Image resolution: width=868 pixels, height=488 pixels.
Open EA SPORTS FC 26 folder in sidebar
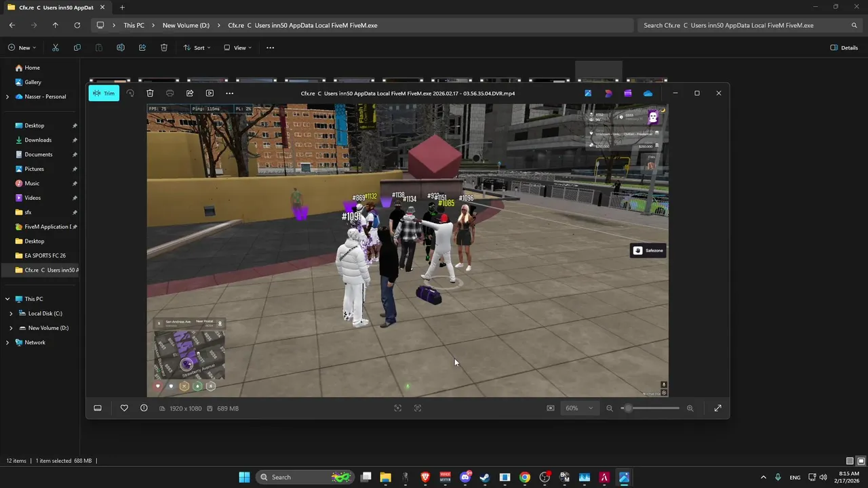point(45,256)
